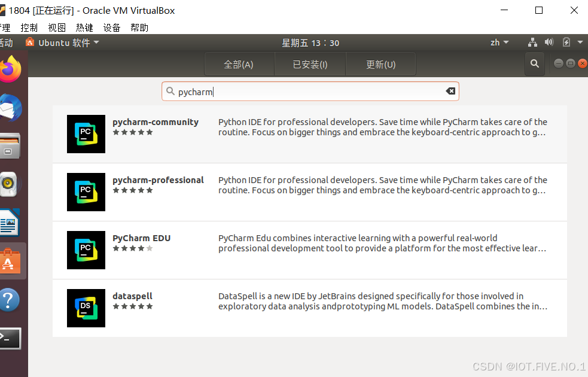
Task: Click the dataspell star rating
Action: click(133, 306)
